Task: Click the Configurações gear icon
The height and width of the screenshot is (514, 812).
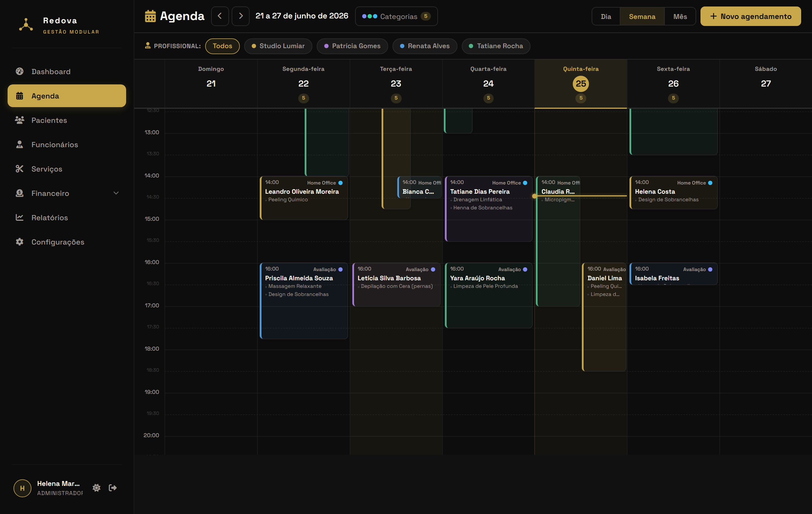Action: click(x=19, y=242)
